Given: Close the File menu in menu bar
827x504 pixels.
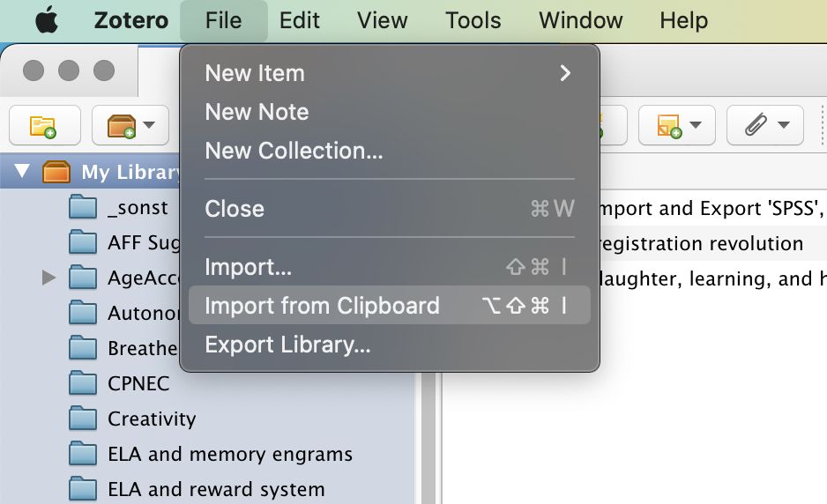Looking at the screenshot, I should [x=224, y=20].
